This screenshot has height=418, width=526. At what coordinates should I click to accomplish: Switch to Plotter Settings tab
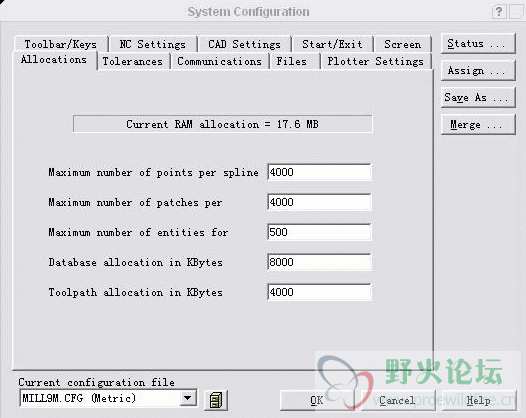pos(376,61)
